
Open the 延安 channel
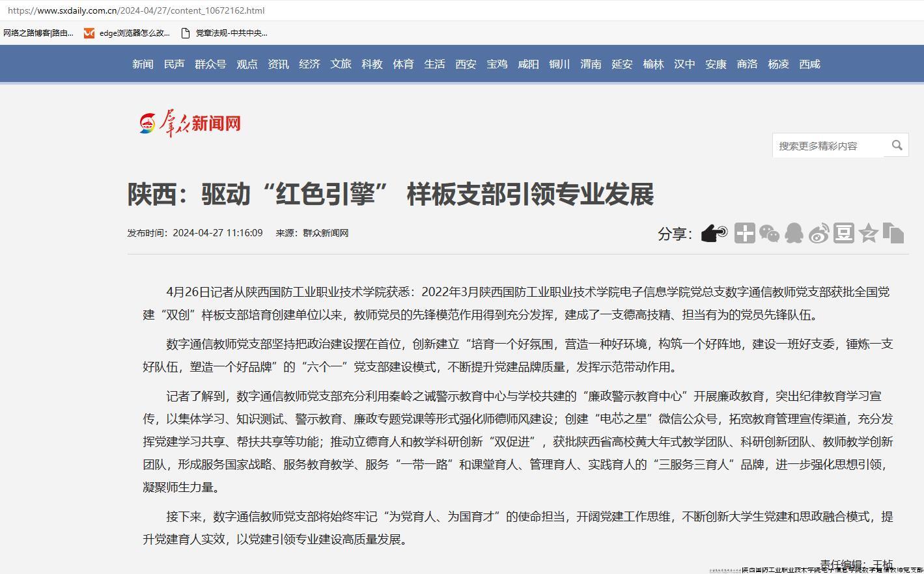click(622, 64)
